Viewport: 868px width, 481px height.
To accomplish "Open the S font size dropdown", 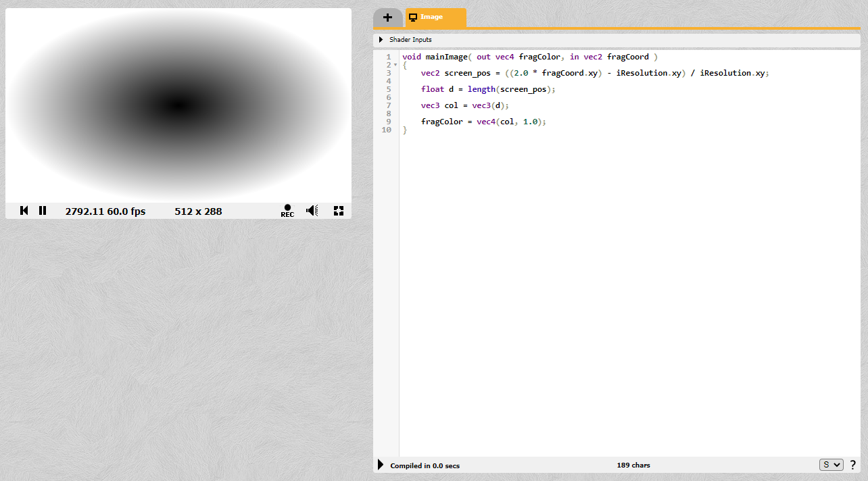I will (x=831, y=465).
